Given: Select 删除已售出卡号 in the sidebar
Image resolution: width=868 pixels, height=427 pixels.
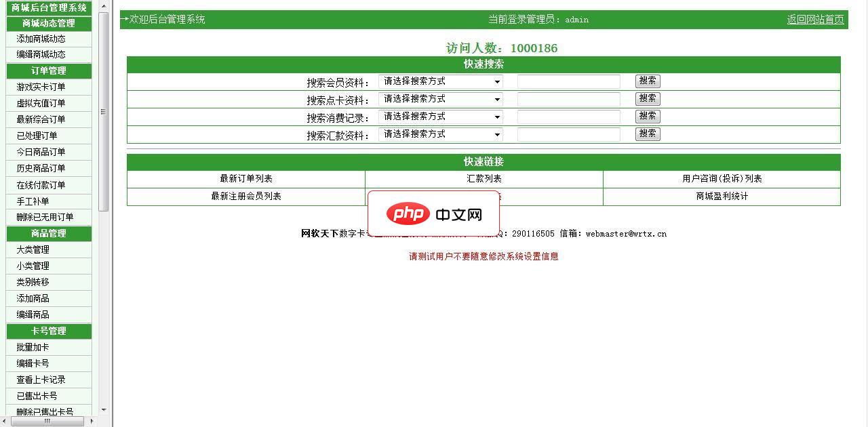Looking at the screenshot, I should [x=47, y=412].
